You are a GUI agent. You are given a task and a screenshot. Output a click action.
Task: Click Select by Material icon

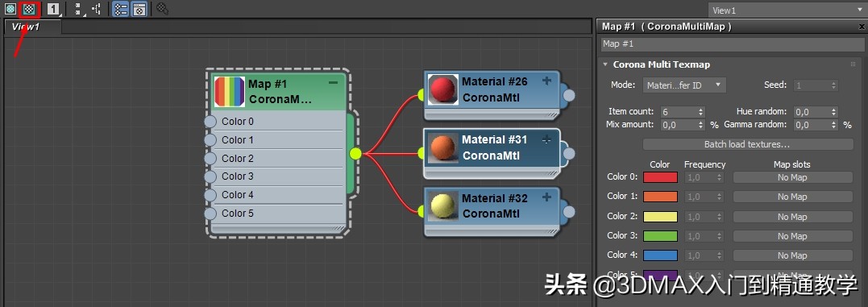click(x=162, y=9)
